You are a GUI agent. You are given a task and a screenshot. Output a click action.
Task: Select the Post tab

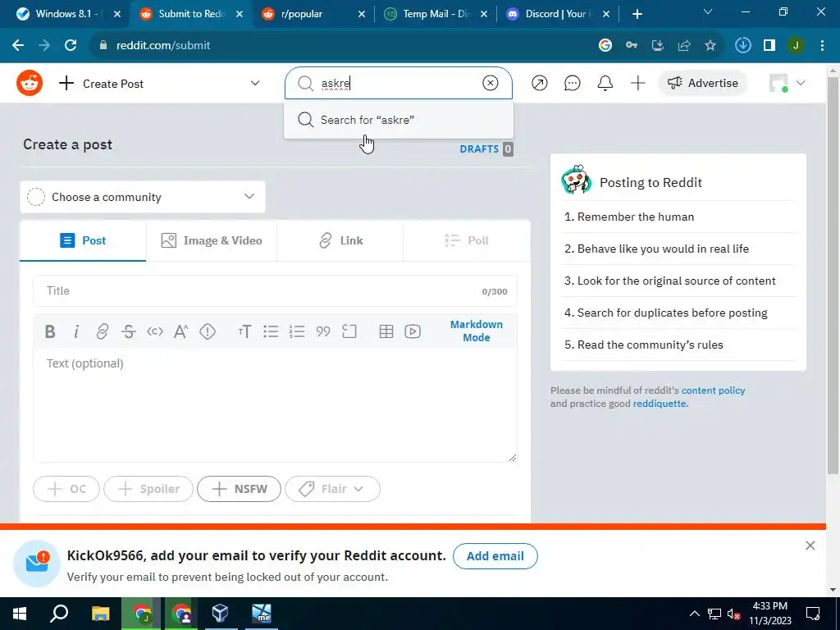click(83, 240)
